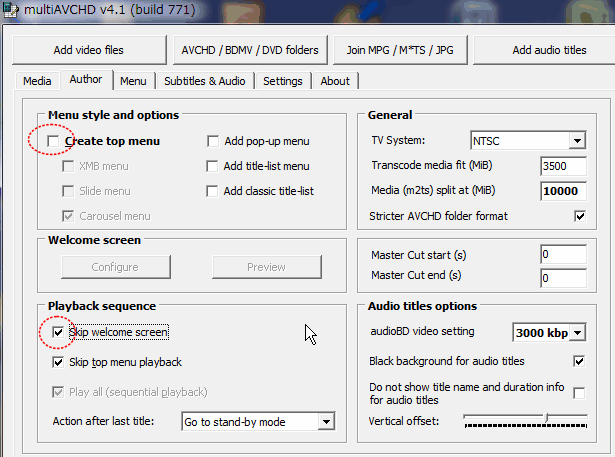Image resolution: width=615 pixels, height=457 pixels.
Task: Click the Master Cut start field
Action: (x=564, y=255)
